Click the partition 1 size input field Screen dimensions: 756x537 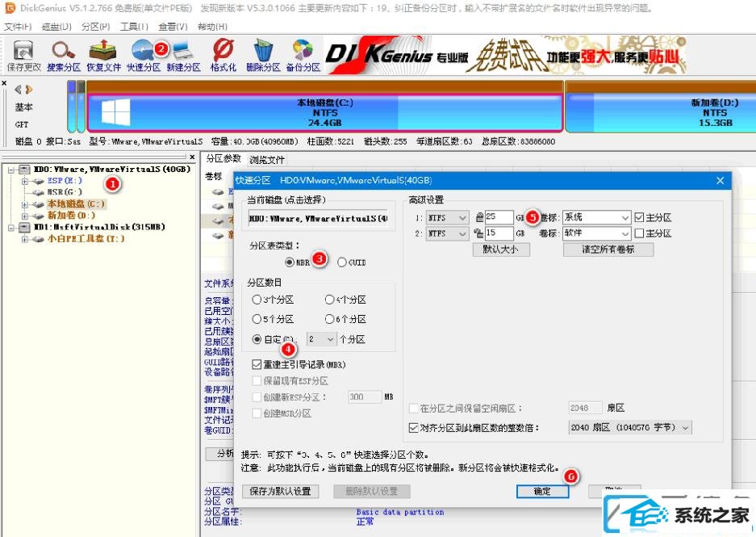(x=498, y=217)
